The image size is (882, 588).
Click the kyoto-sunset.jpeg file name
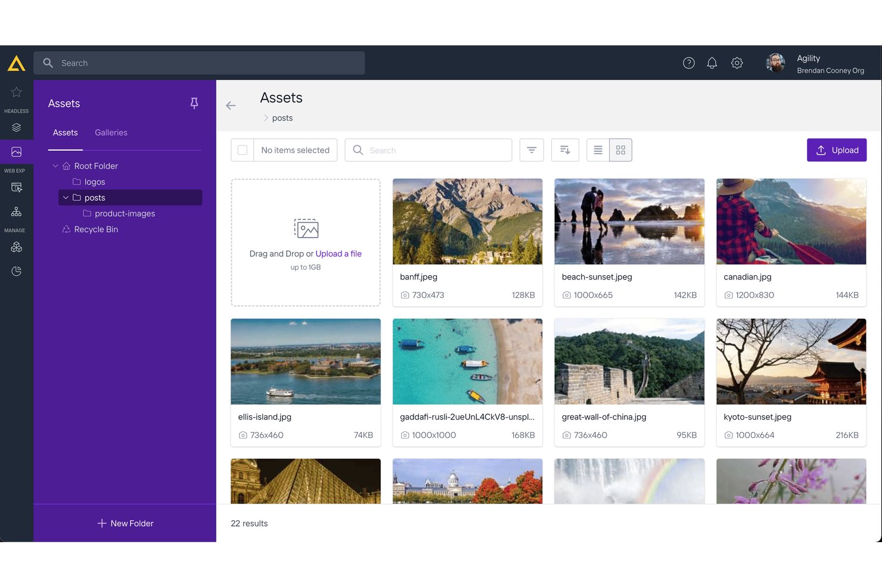757,417
